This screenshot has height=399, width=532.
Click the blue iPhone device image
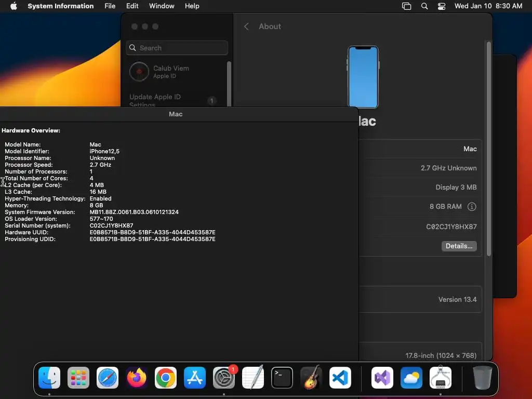click(x=363, y=77)
